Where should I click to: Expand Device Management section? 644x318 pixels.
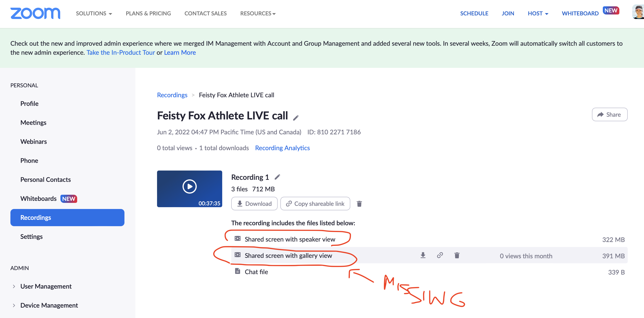(x=49, y=305)
